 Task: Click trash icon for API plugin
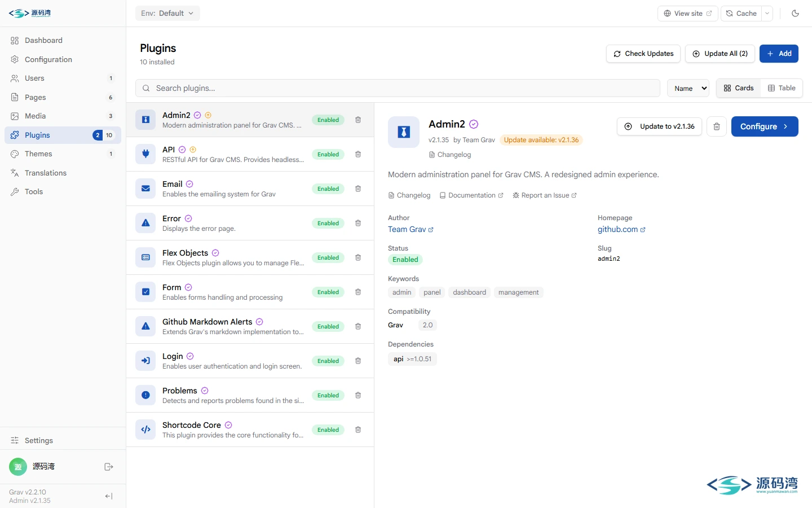pyautogui.click(x=358, y=154)
